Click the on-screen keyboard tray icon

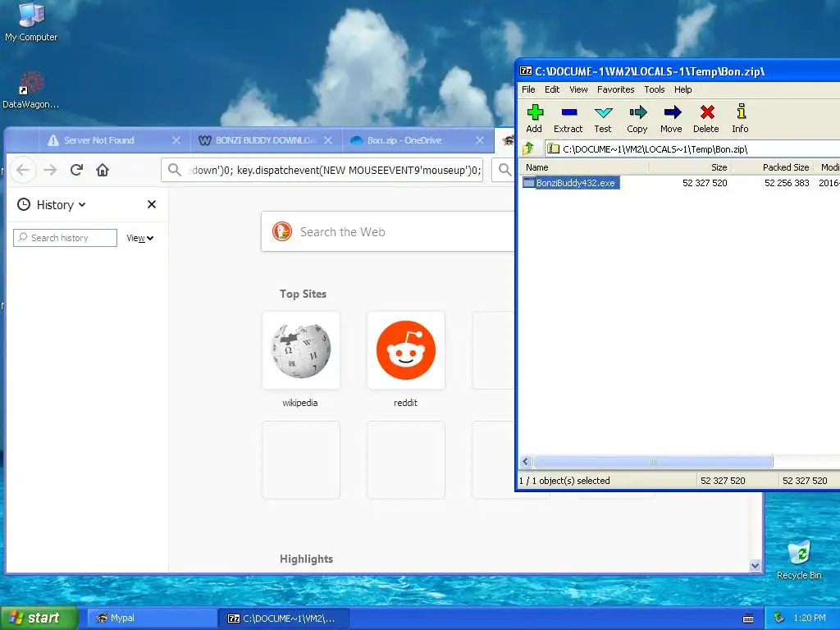748,619
